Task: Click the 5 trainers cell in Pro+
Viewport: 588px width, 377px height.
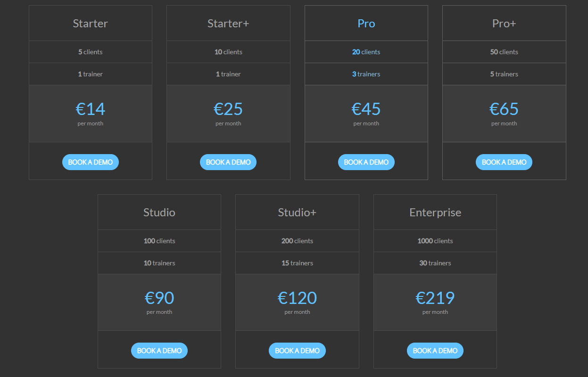Action: [x=504, y=74]
